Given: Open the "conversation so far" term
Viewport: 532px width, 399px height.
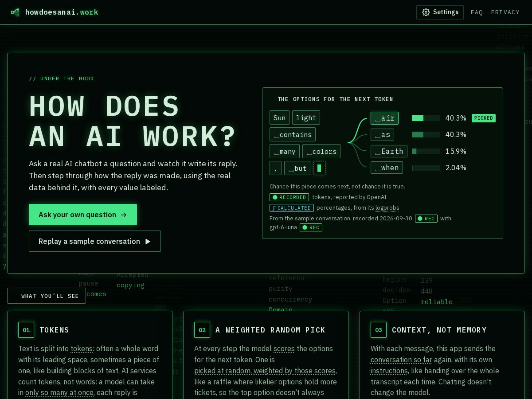Looking at the screenshot, I should click(x=401, y=360).
